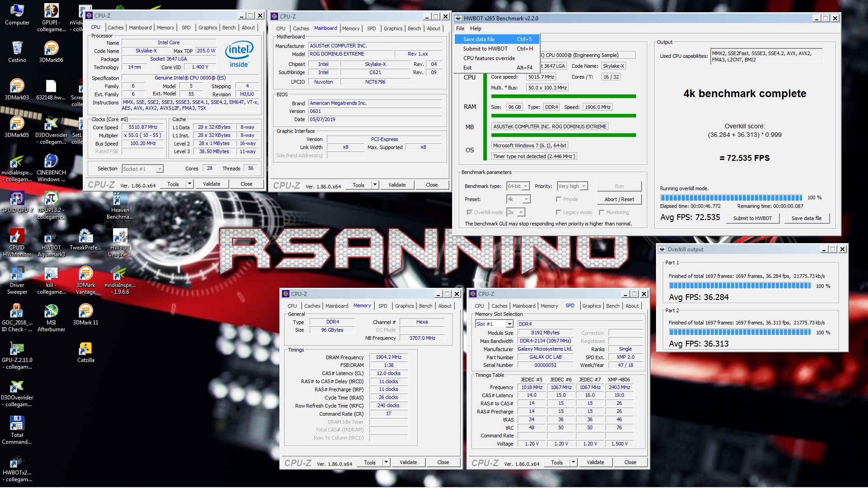The image size is (868, 488).
Task: Launch the HWBOT Unigine desktop icon
Action: [x=120, y=243]
